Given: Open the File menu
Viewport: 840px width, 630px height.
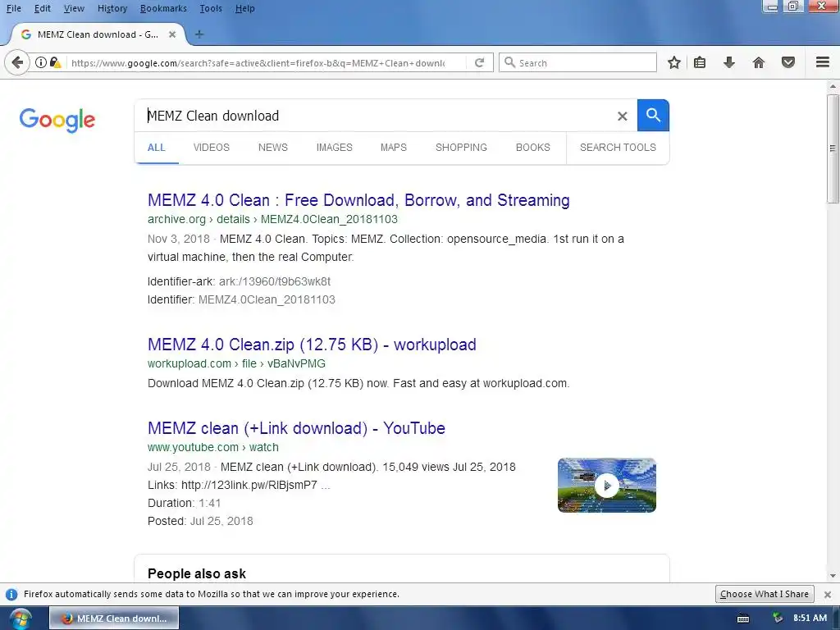Looking at the screenshot, I should pos(13,8).
